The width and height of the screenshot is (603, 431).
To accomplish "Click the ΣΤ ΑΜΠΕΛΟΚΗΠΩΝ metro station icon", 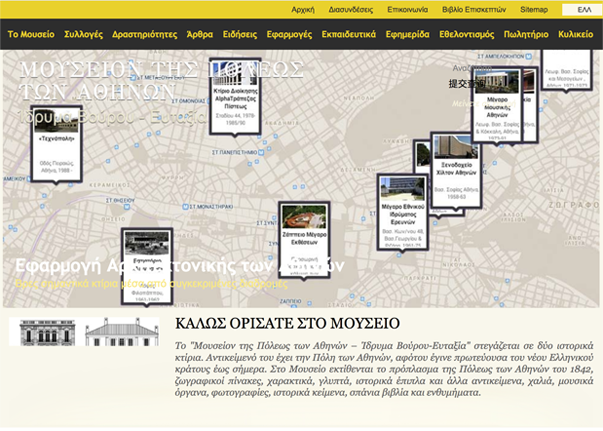I will pyautogui.click(x=529, y=56).
